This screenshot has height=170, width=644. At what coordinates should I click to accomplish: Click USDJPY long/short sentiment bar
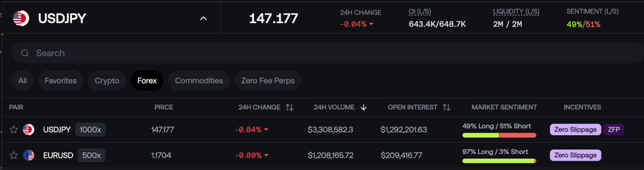click(x=499, y=135)
